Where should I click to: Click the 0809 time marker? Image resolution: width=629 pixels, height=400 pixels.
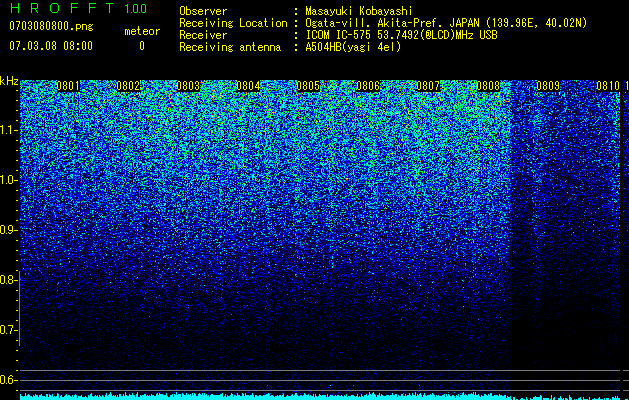pyautogui.click(x=548, y=86)
